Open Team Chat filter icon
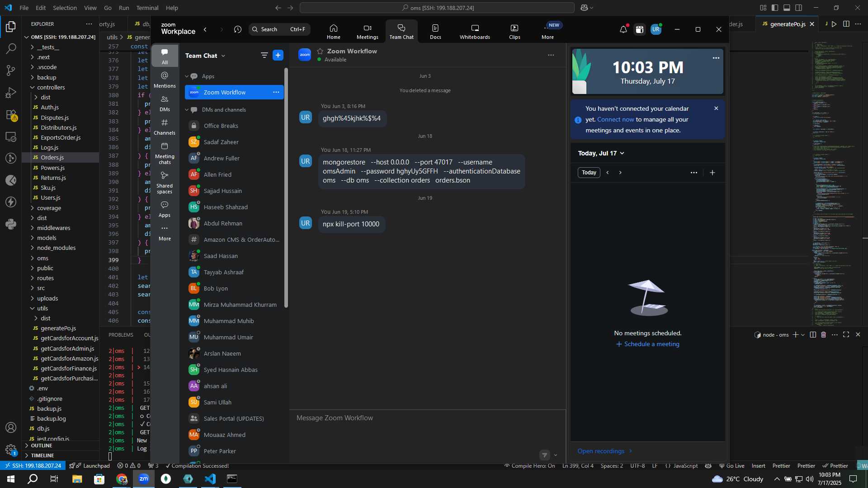Image resolution: width=868 pixels, height=488 pixels. click(264, 55)
